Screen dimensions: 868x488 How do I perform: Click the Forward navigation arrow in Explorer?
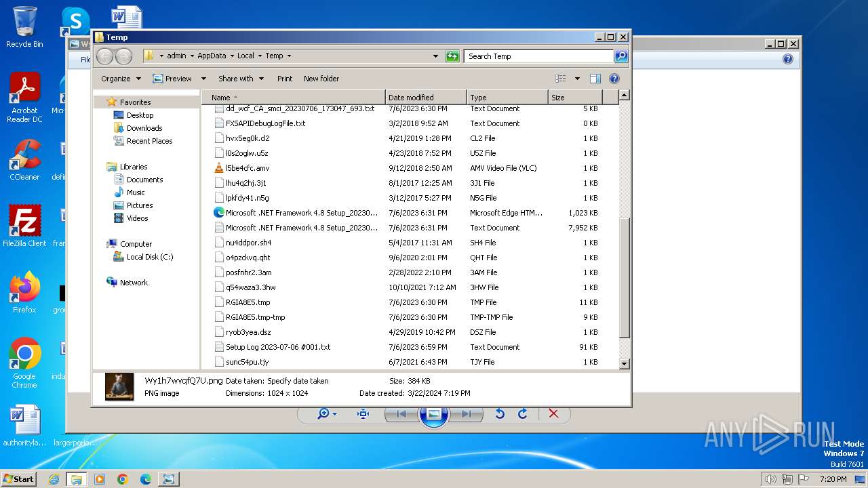point(123,56)
